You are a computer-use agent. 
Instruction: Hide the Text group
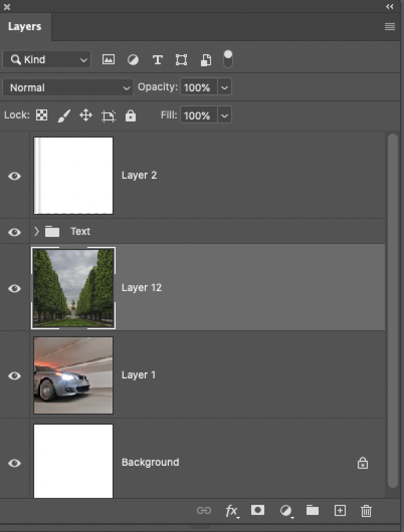point(15,232)
